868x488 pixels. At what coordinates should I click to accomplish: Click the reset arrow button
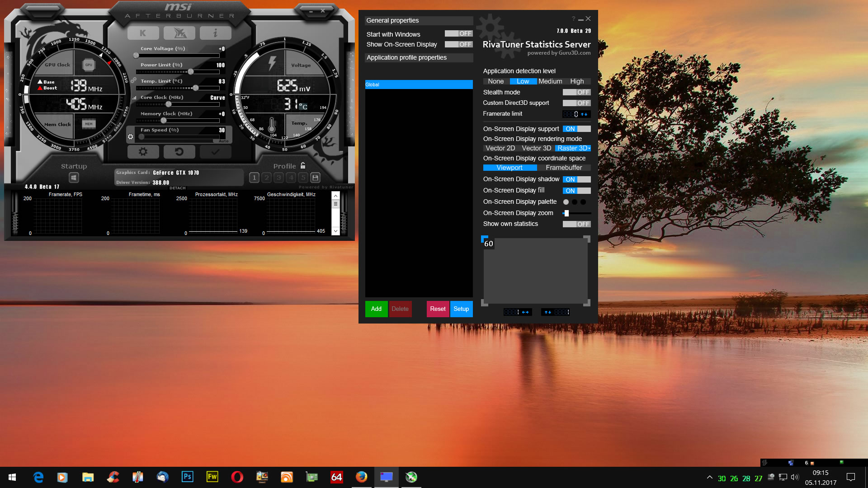(179, 152)
